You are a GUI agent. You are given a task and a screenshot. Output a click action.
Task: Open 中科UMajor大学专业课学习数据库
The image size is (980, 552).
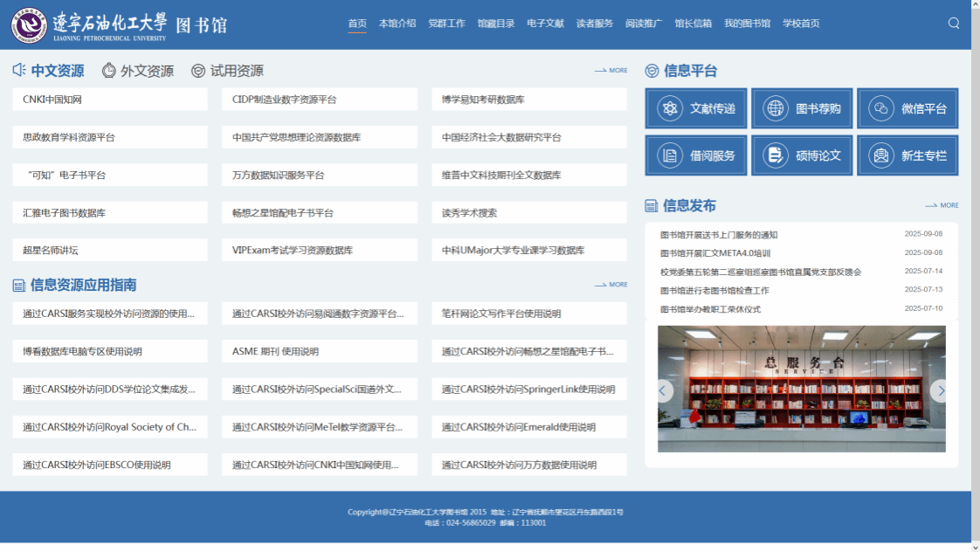point(528,250)
